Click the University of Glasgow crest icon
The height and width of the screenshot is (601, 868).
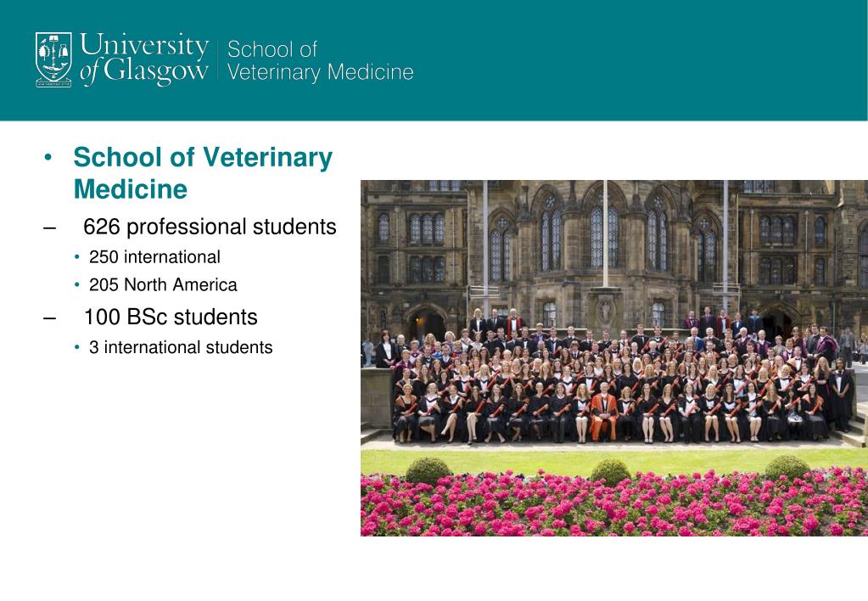coord(53,59)
